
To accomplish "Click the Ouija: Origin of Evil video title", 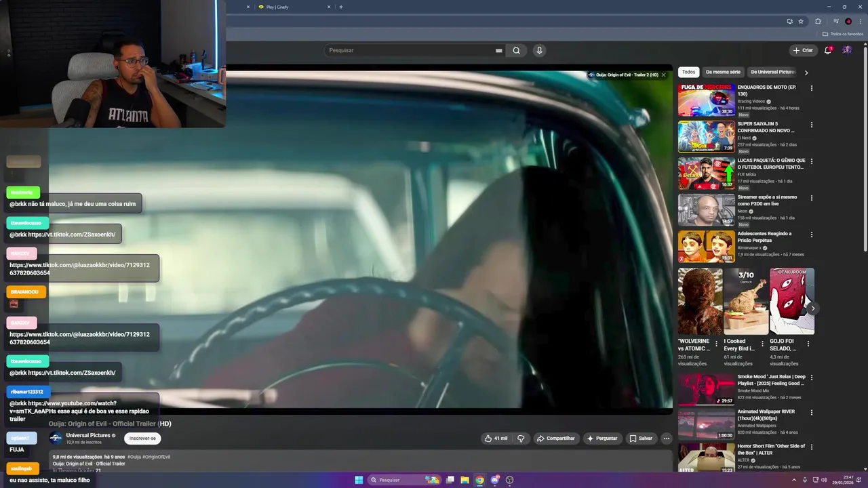I will pyautogui.click(x=110, y=424).
